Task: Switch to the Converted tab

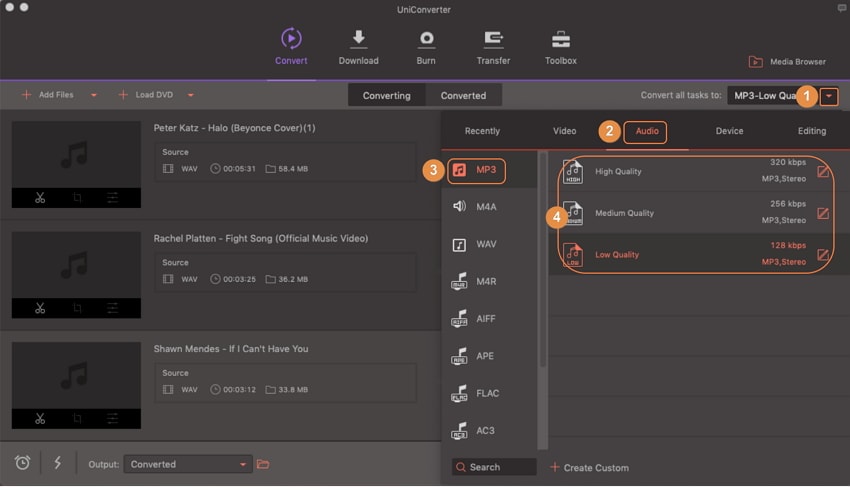Action: tap(463, 95)
